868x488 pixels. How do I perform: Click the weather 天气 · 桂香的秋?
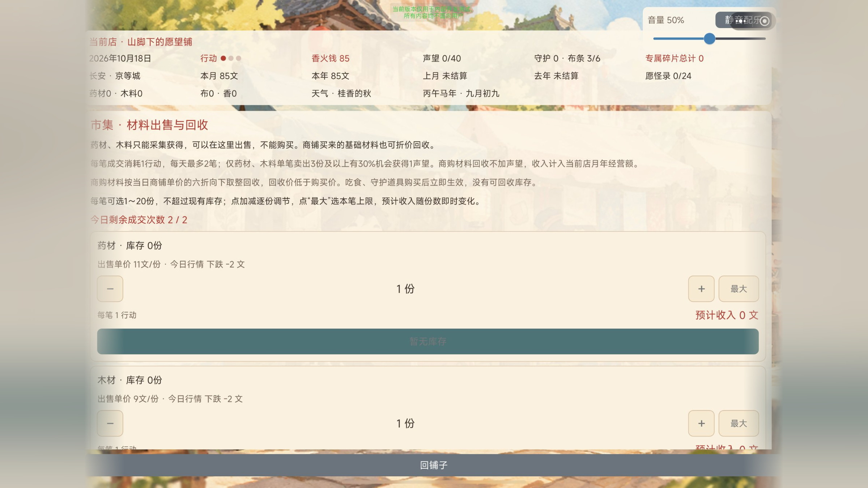point(341,94)
